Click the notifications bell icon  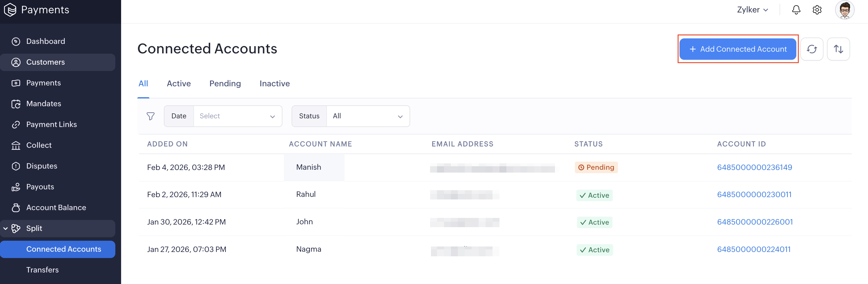pyautogui.click(x=795, y=10)
